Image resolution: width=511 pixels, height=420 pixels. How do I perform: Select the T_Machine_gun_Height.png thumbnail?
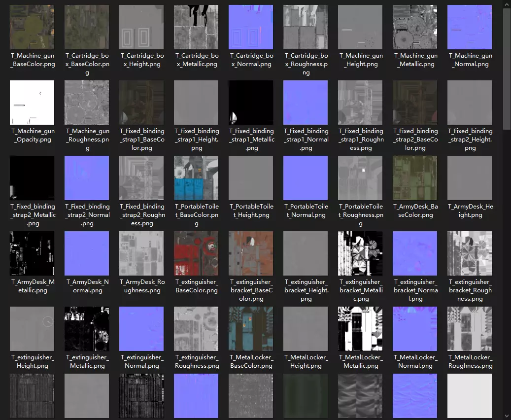click(x=360, y=27)
